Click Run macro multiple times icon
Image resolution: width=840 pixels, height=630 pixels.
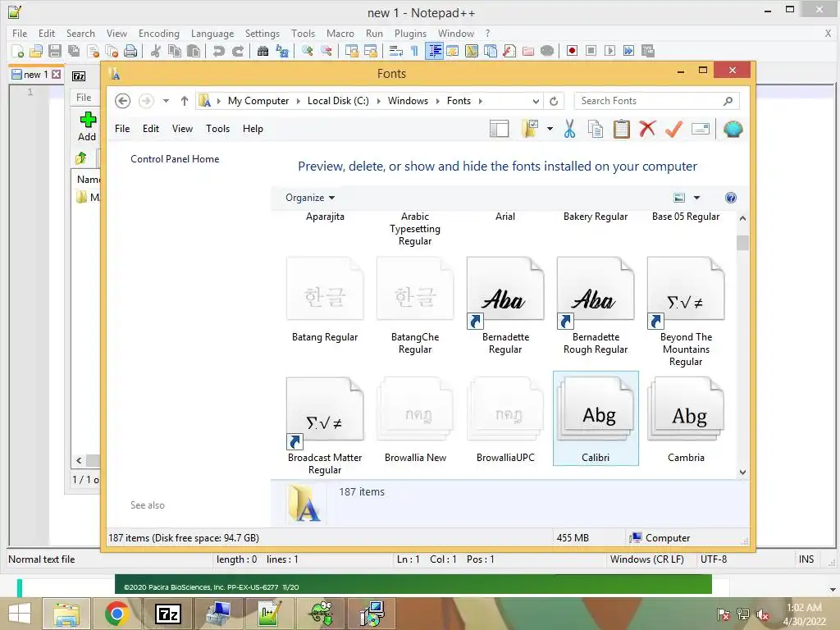tap(628, 51)
